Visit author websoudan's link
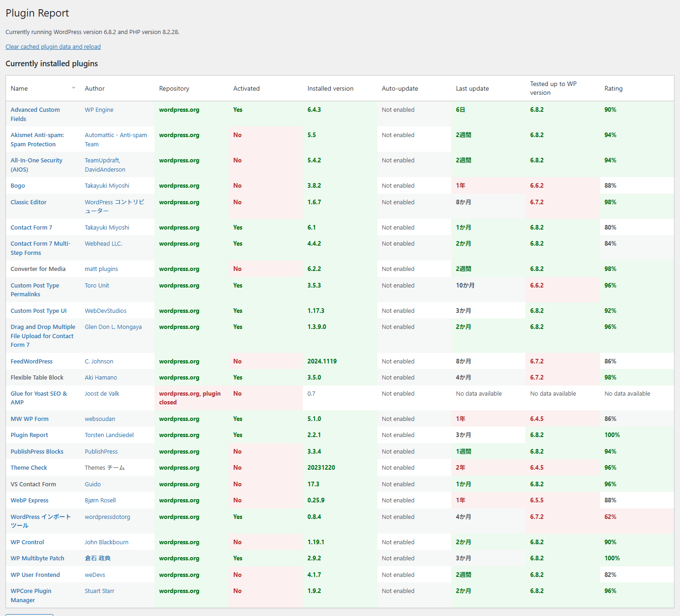The image size is (680, 616). pyautogui.click(x=100, y=419)
